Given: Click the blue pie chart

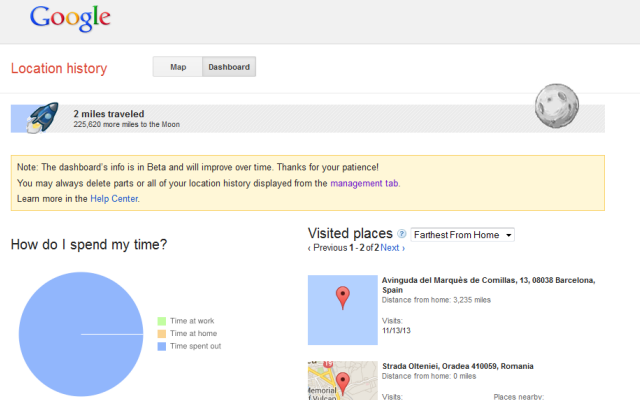Looking at the screenshot, I should click(x=81, y=334).
